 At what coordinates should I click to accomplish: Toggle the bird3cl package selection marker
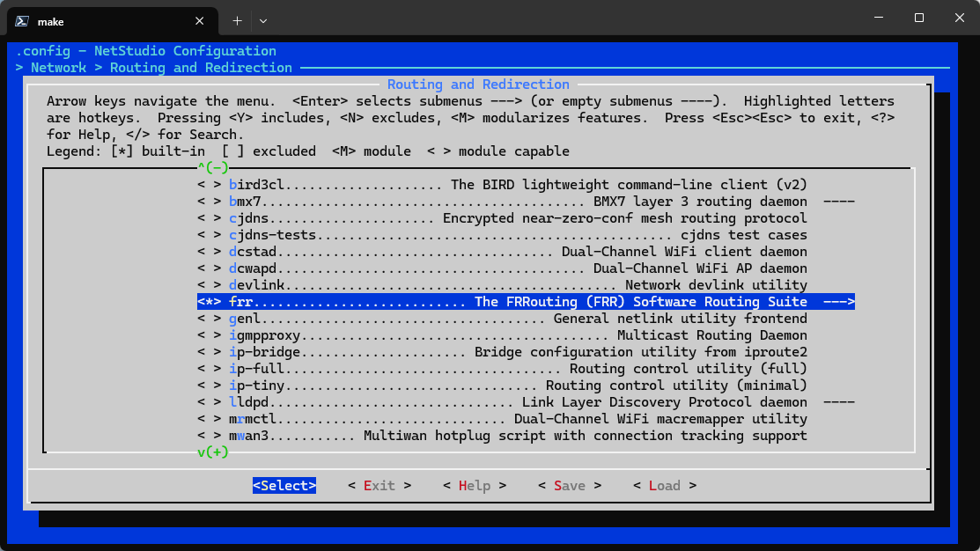[x=209, y=185]
